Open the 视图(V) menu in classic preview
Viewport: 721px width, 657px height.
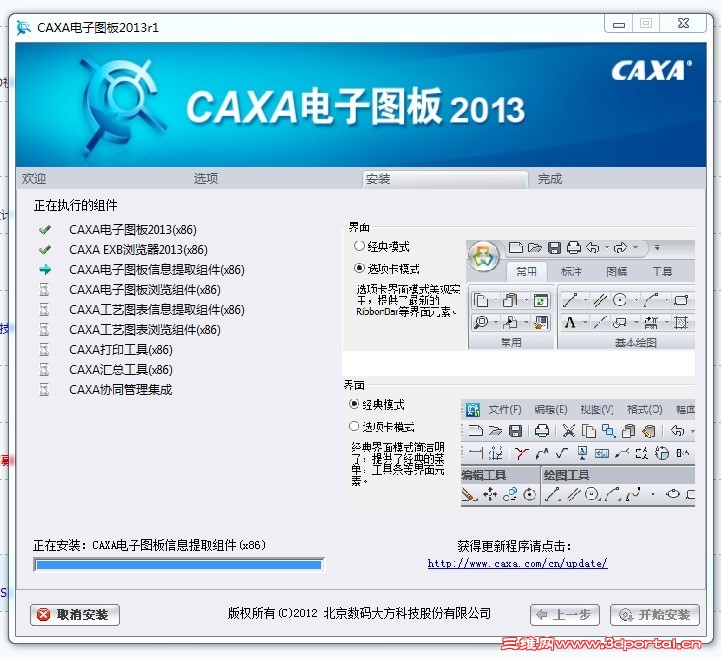(x=597, y=409)
